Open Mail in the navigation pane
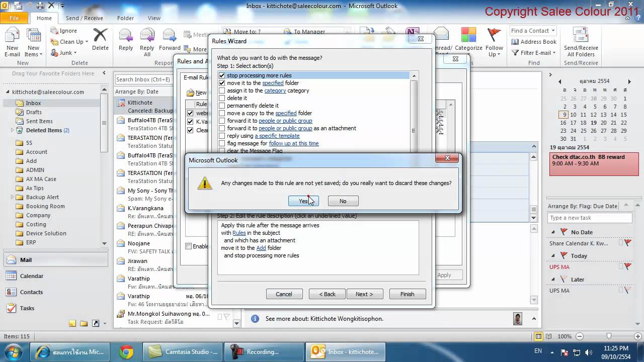The image size is (644, 362). (x=55, y=260)
